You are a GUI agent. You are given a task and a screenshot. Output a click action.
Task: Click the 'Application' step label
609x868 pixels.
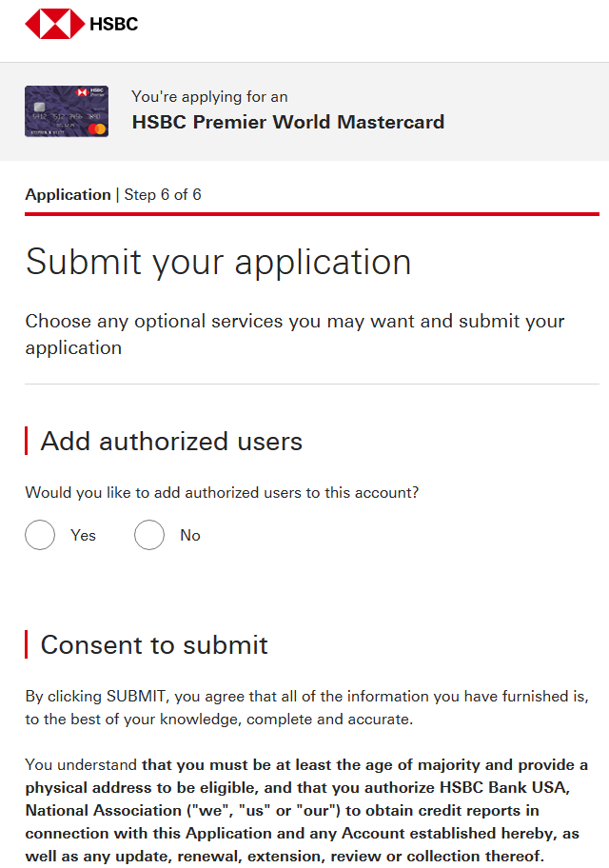pos(68,195)
